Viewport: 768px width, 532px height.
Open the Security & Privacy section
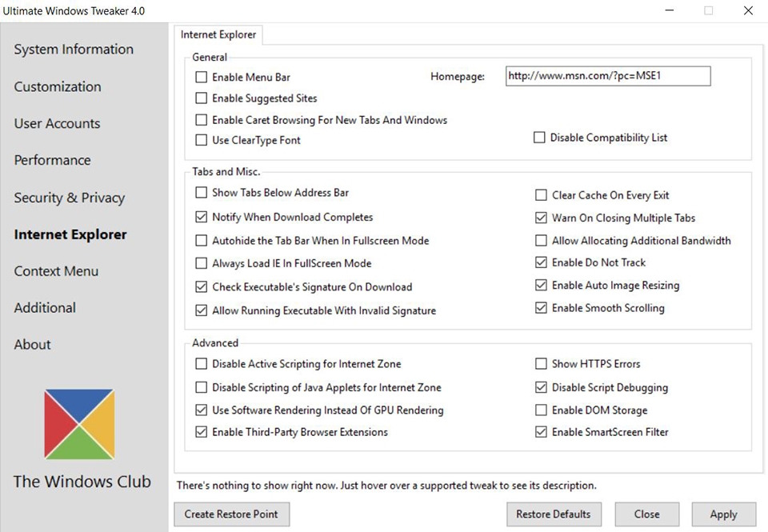coord(70,198)
